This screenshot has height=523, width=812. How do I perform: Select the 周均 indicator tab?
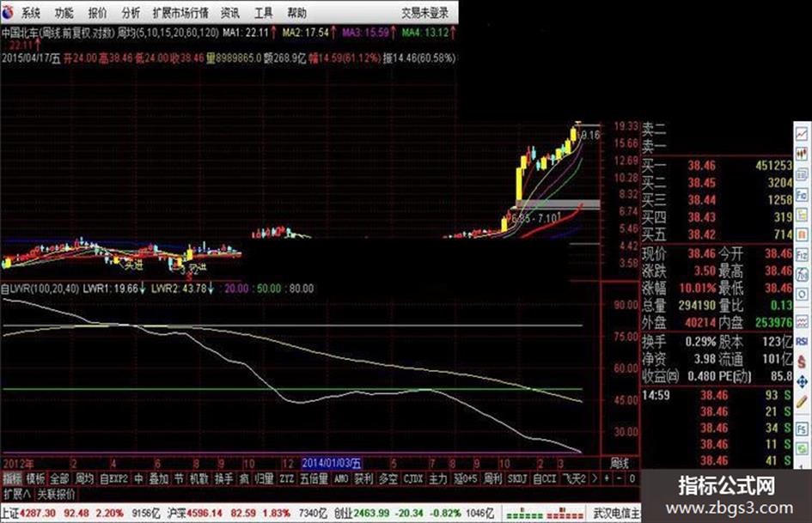tap(84, 478)
